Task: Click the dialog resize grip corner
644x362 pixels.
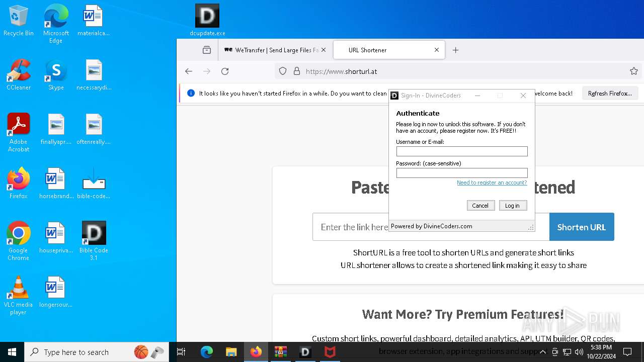Action: tap(530, 228)
